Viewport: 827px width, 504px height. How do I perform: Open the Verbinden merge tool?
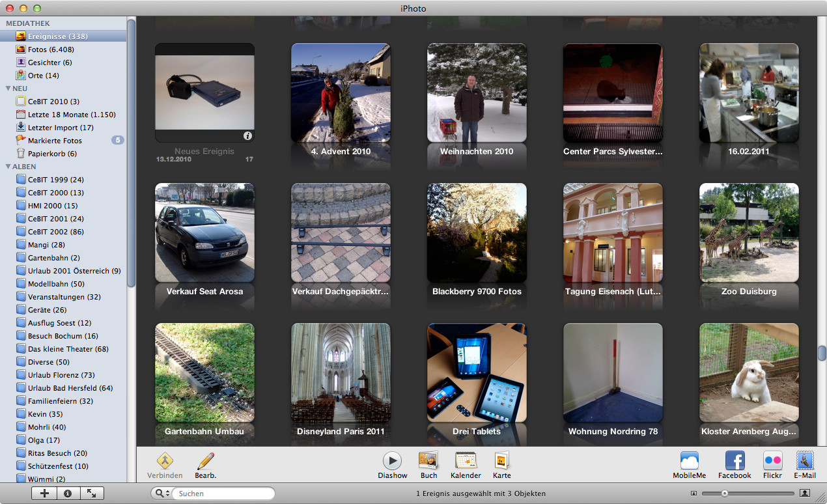click(165, 464)
